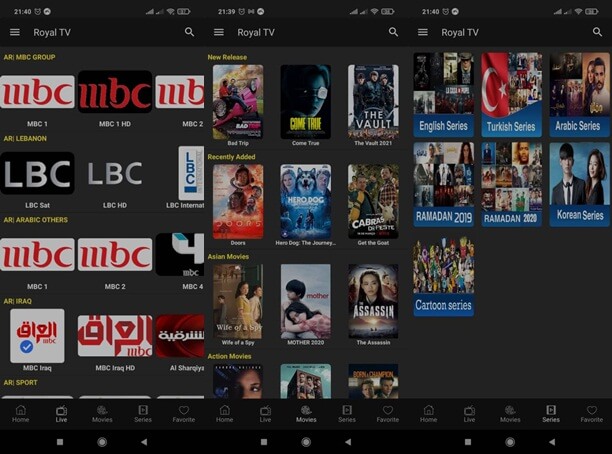Viewport: 612px width, 454px height.
Task: Open Movies tab in right screen
Action: [x=510, y=414]
